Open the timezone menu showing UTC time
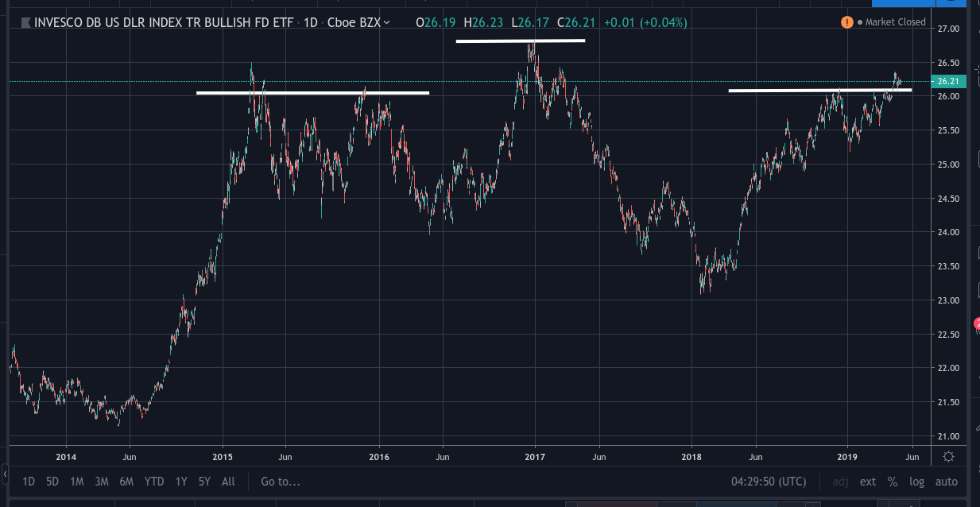 click(x=769, y=482)
